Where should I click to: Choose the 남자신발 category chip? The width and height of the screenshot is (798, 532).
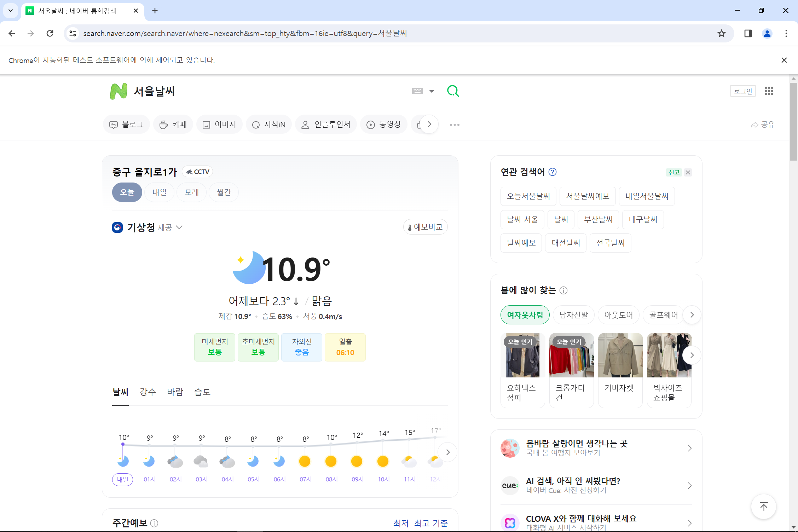pyautogui.click(x=574, y=315)
